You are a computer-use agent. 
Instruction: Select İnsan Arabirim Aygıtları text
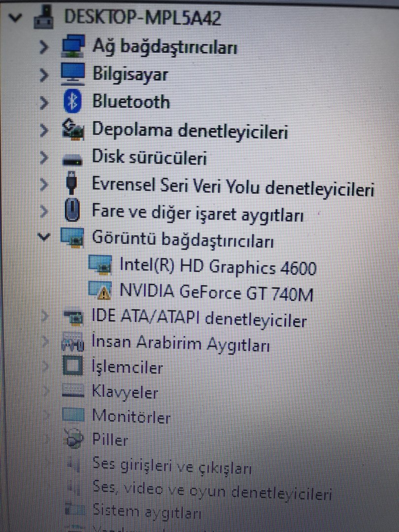(181, 343)
